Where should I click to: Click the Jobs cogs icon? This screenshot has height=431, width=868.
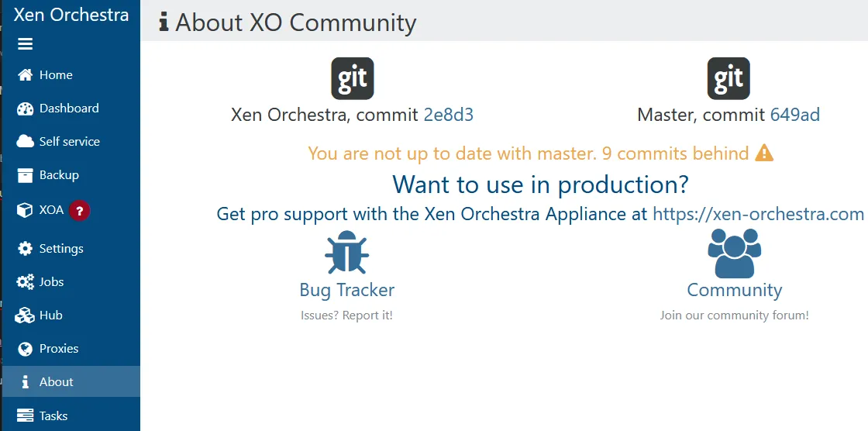click(26, 282)
